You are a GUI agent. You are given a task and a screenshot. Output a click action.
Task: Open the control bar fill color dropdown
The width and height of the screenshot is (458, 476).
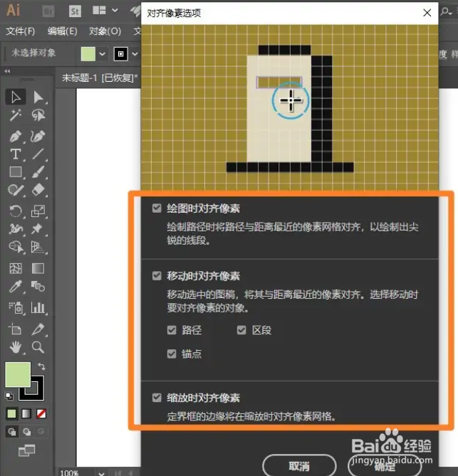click(102, 54)
